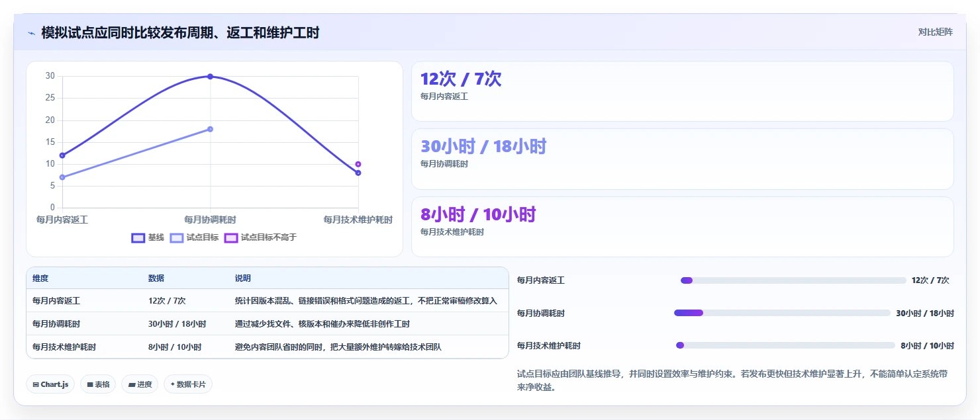Click table data cell 8小时 / 10小时

[175, 347]
